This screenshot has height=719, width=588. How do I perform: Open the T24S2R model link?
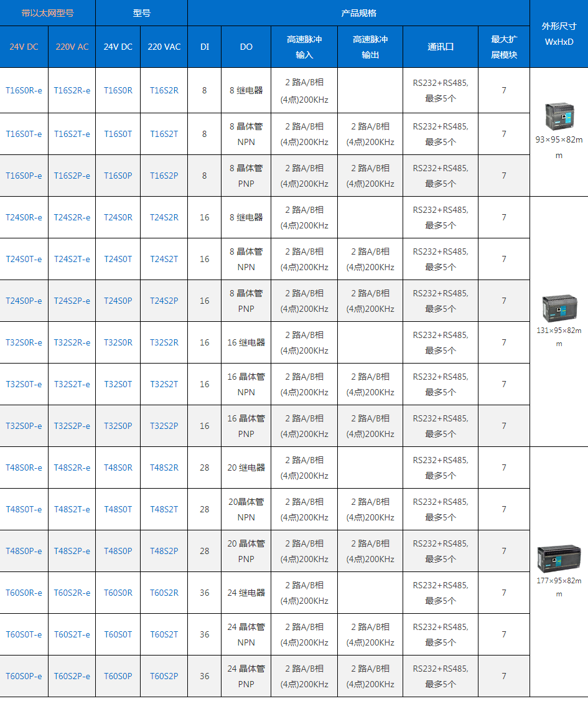pyautogui.click(x=164, y=217)
